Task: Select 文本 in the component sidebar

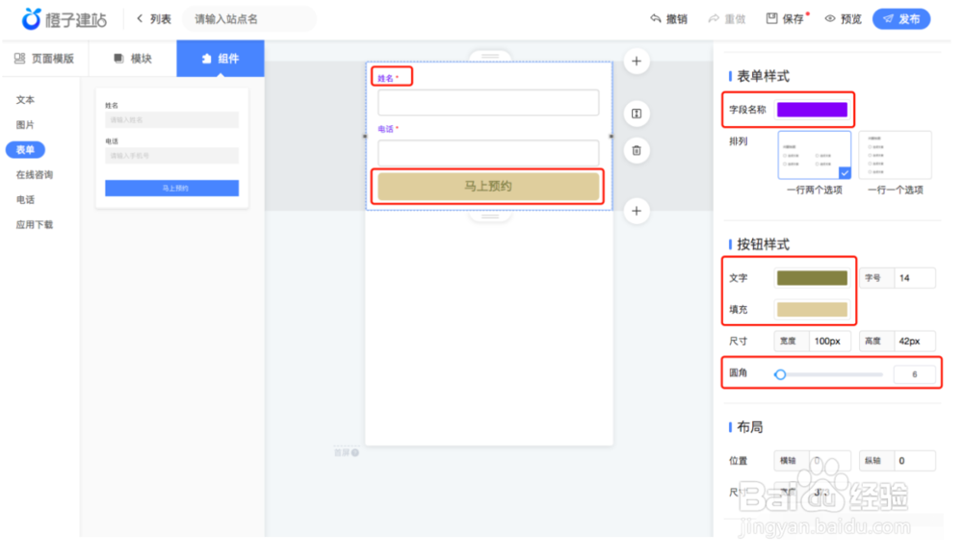Action: click(x=26, y=99)
